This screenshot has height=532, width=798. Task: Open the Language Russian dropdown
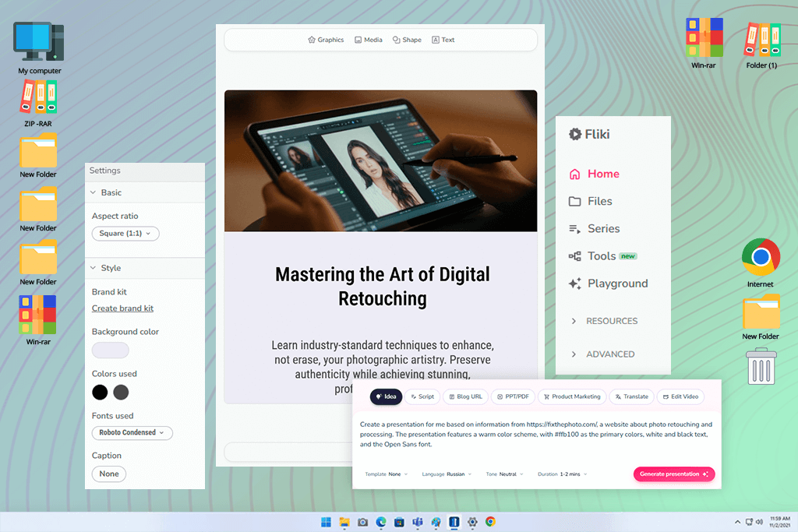(x=447, y=474)
